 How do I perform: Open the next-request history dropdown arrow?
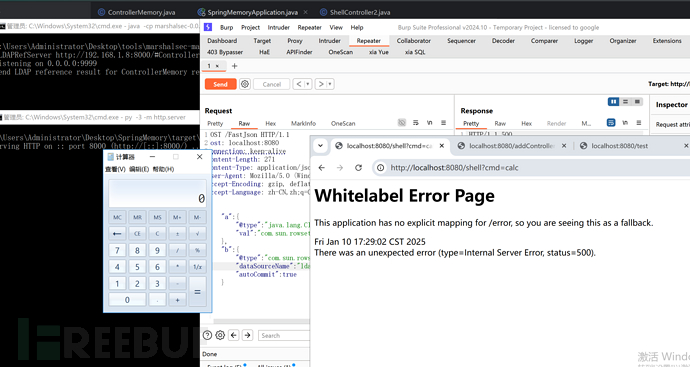[x=330, y=84]
